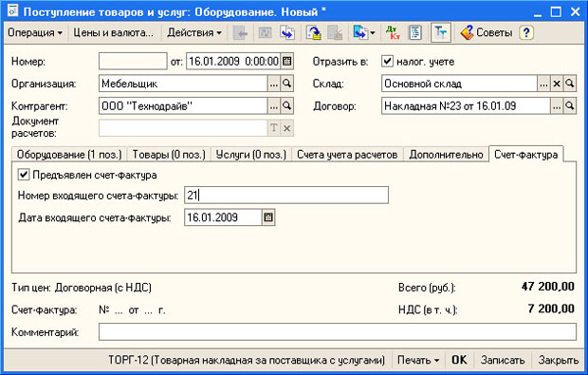Image resolution: width=588 pixels, height=375 pixels.
Task: Click ТОРГ-12 print form button
Action: pyautogui.click(x=247, y=360)
